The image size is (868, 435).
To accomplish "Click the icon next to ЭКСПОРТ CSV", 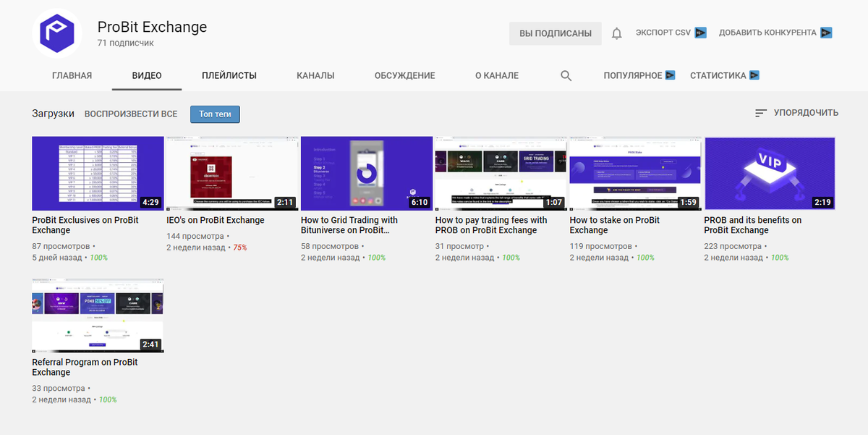I will [700, 33].
